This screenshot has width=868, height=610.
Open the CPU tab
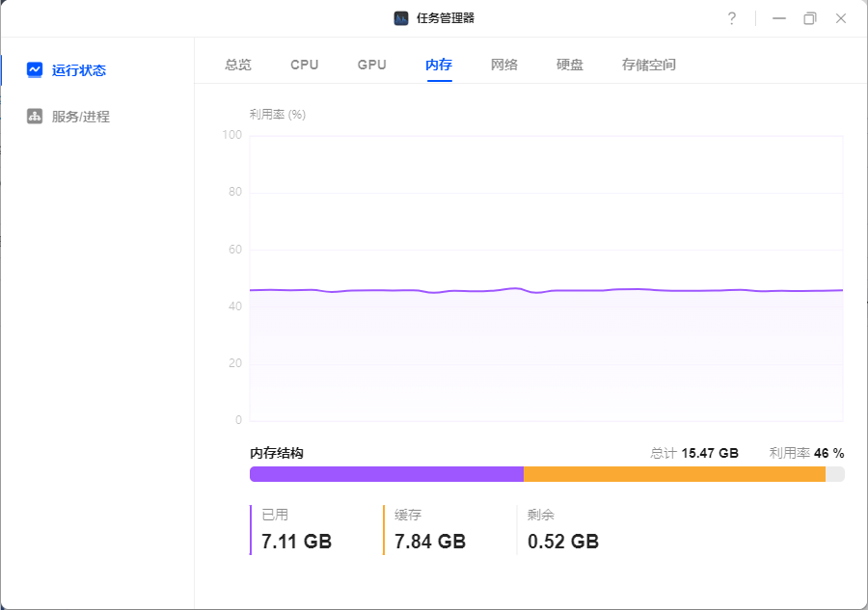tap(305, 65)
